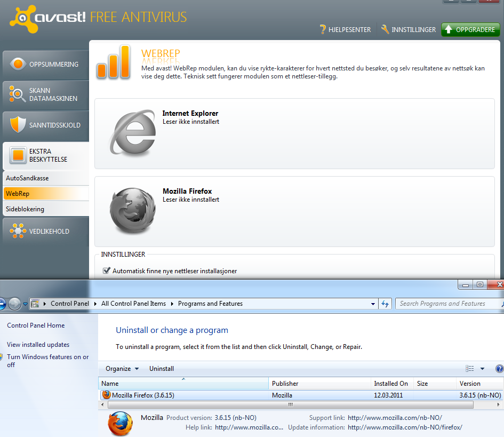The image size is (504, 437).
Task: Click the Internet Explorer icon
Action: click(x=133, y=133)
